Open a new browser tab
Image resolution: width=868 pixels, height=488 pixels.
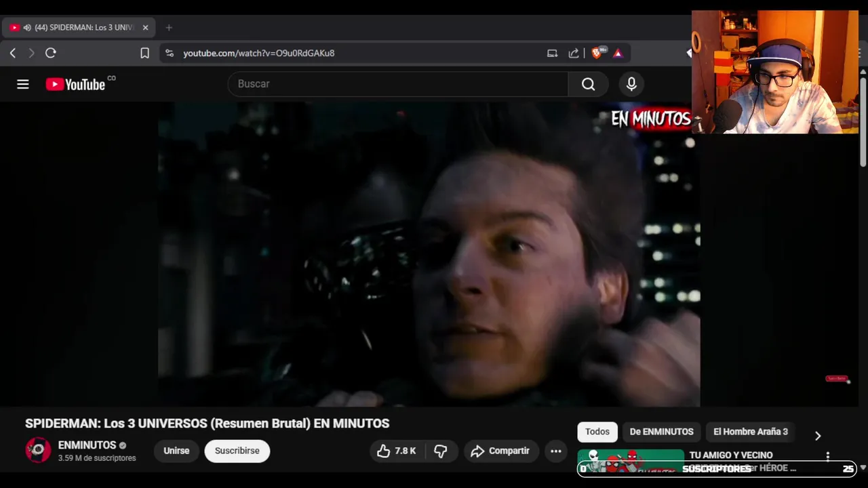(x=169, y=28)
